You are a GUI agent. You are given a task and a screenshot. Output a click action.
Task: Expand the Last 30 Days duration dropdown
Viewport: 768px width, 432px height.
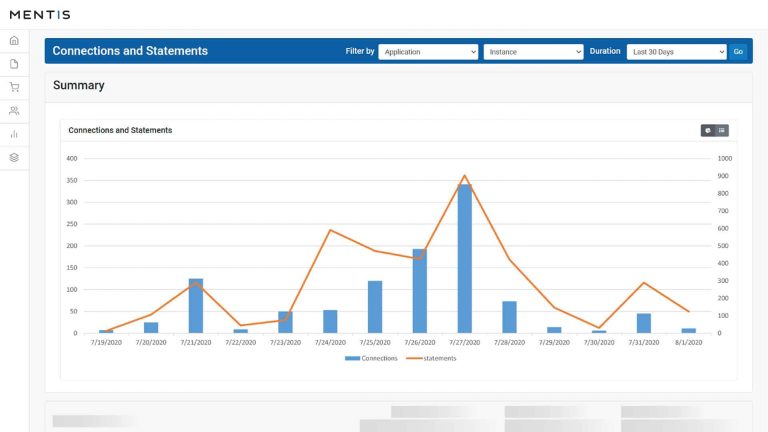676,51
